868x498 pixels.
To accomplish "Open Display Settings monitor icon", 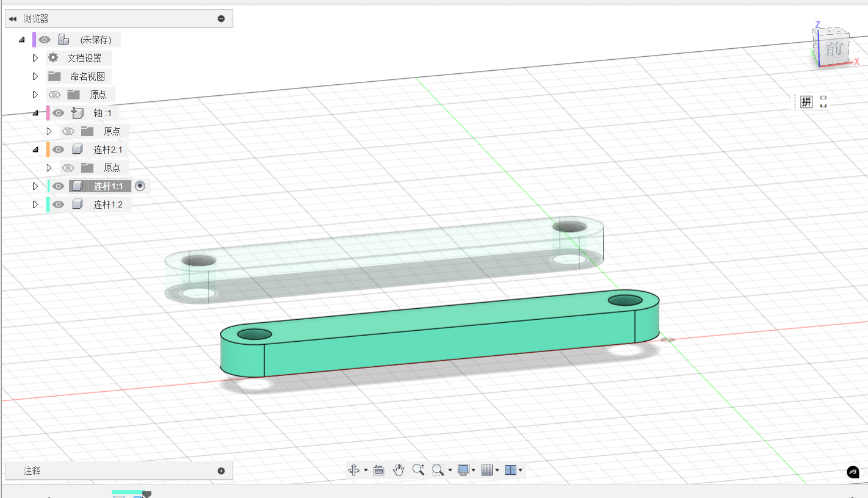I will click(463, 470).
